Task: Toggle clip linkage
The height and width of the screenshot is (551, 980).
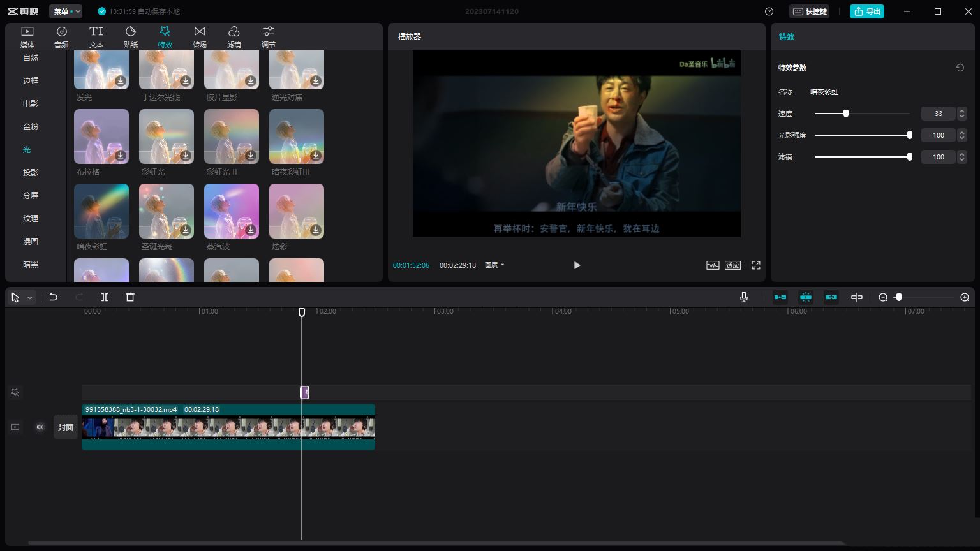Action: click(x=831, y=297)
